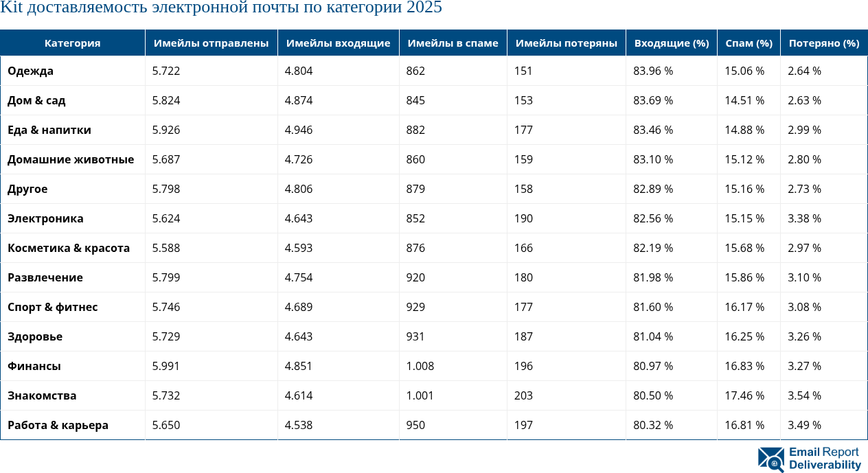This screenshot has height=473, width=868.
Task: Select the 'Имейлы в спаме' column header
Action: pos(453,43)
